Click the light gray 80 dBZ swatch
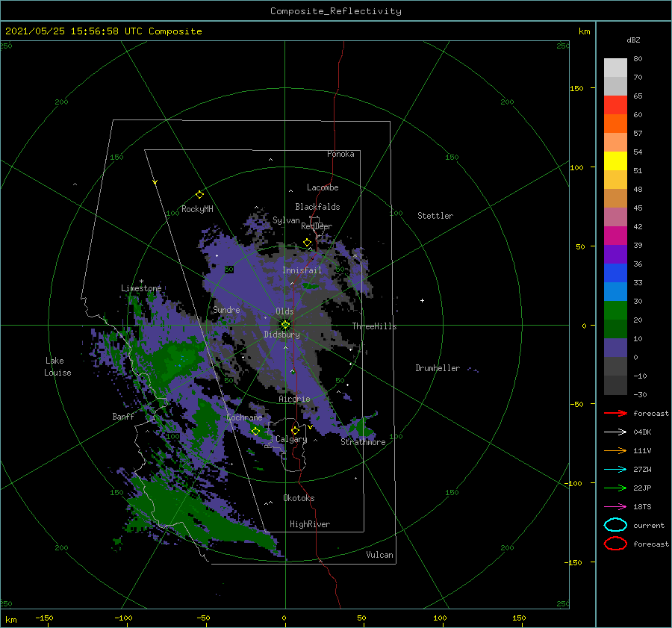Viewport: 672px width, 628px height. (x=615, y=67)
